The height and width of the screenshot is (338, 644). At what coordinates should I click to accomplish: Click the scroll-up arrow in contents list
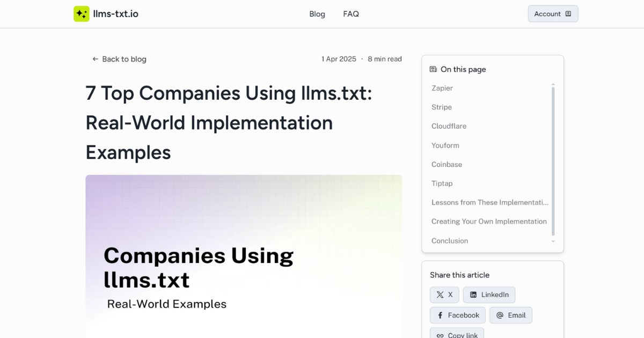pyautogui.click(x=553, y=84)
